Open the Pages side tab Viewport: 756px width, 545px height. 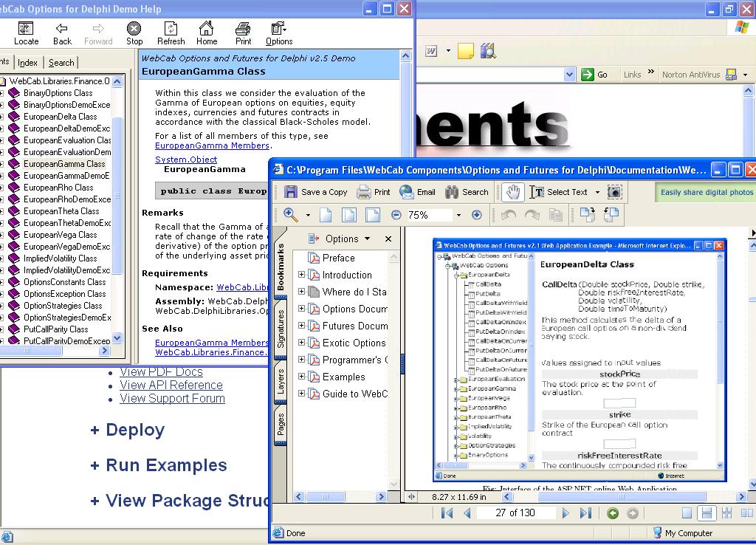[x=281, y=425]
